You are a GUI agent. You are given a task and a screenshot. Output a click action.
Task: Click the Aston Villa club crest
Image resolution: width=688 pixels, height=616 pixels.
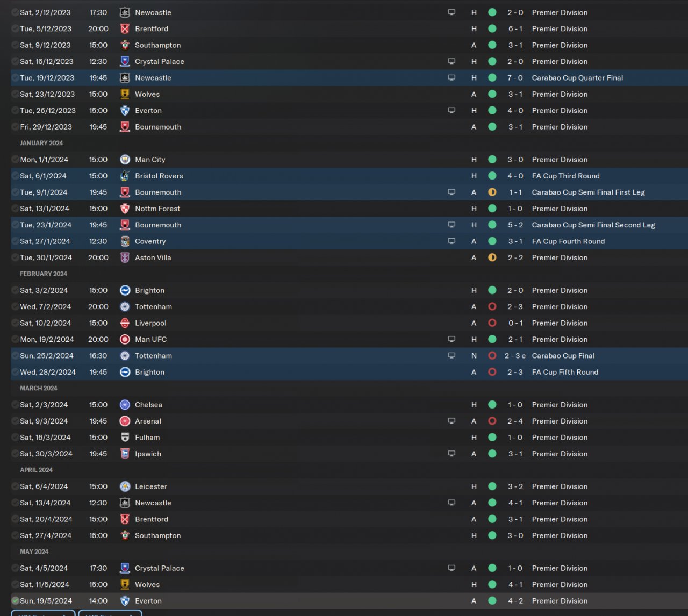(x=125, y=257)
